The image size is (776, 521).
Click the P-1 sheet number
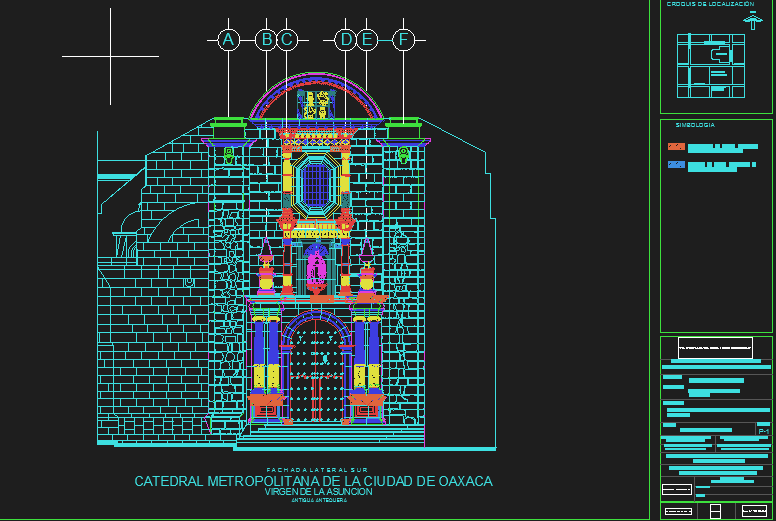[x=763, y=430]
